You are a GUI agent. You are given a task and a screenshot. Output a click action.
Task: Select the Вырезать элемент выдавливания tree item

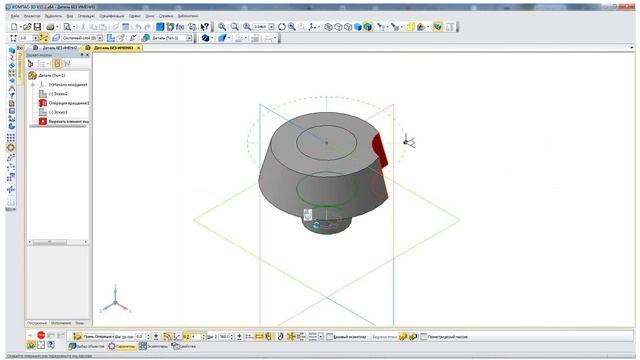(x=64, y=121)
